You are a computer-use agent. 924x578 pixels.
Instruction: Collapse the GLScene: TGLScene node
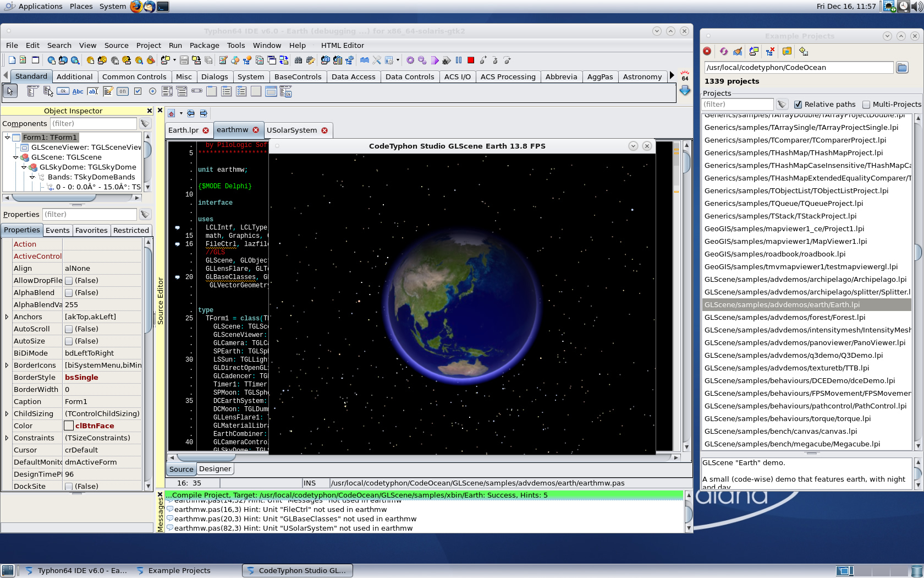15,157
